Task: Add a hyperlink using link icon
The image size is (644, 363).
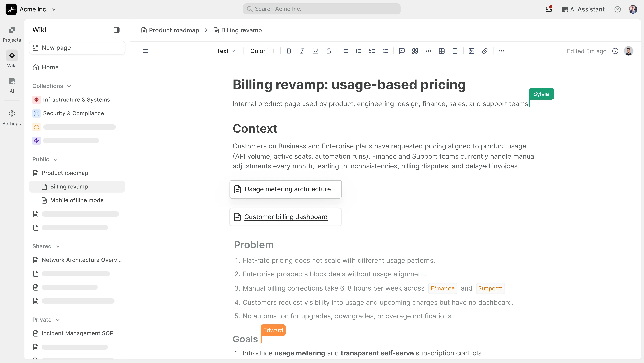Action: tap(485, 51)
